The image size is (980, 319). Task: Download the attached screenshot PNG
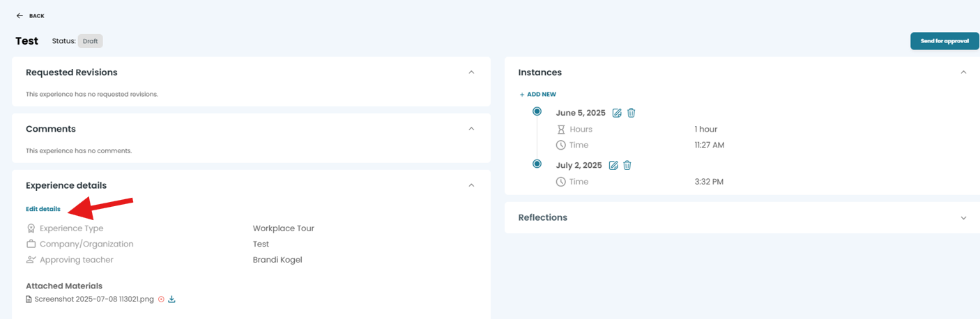[171, 299]
